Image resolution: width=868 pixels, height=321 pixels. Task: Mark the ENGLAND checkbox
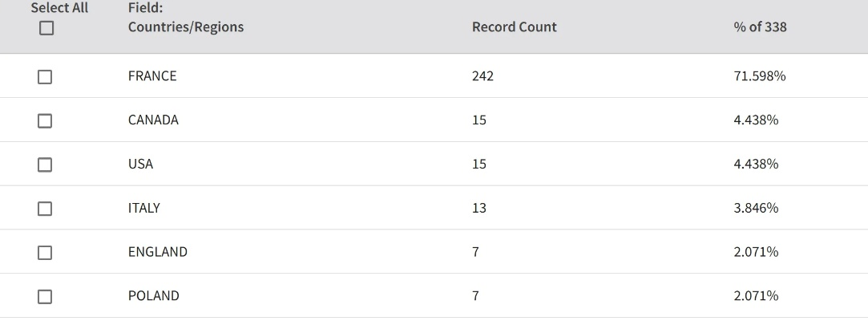(x=45, y=252)
